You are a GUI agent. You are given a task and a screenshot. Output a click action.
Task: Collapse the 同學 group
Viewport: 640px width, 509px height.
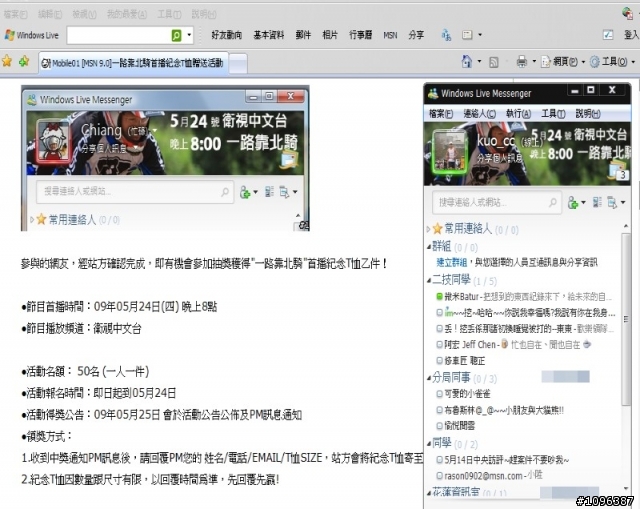click(429, 443)
